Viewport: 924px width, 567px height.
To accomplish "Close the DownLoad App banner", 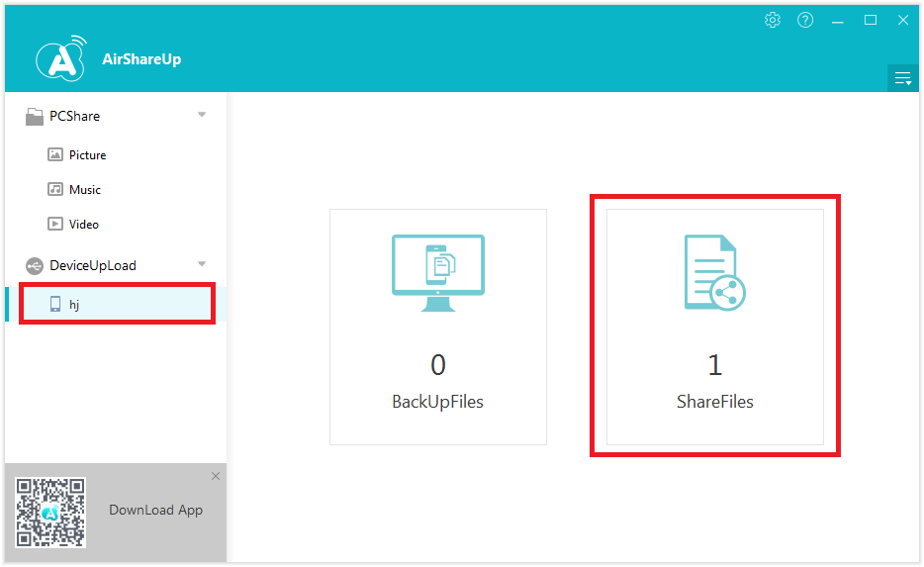I will (216, 476).
